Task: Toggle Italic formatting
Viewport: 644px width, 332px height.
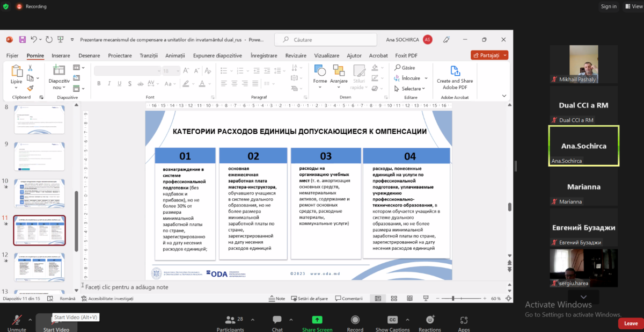Action: [109, 83]
